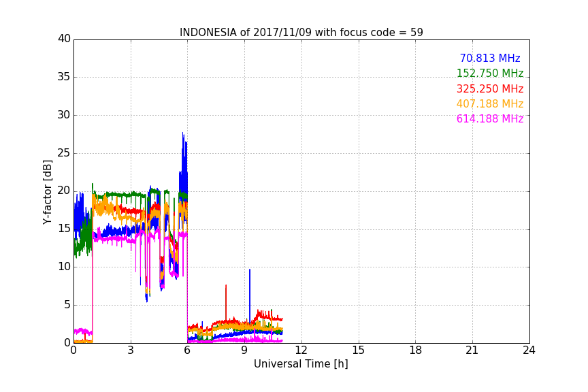Click the x-axis tick label 15

pos(359,350)
